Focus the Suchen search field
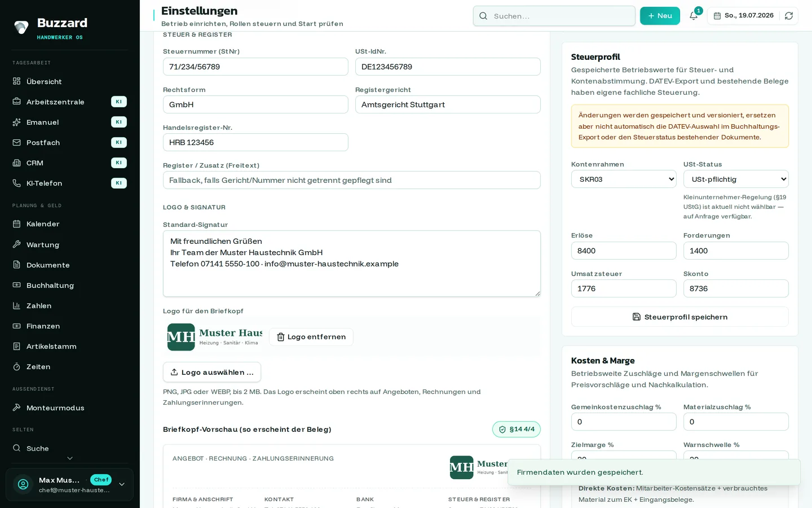Viewport: 812px width, 508px height. tap(554, 16)
